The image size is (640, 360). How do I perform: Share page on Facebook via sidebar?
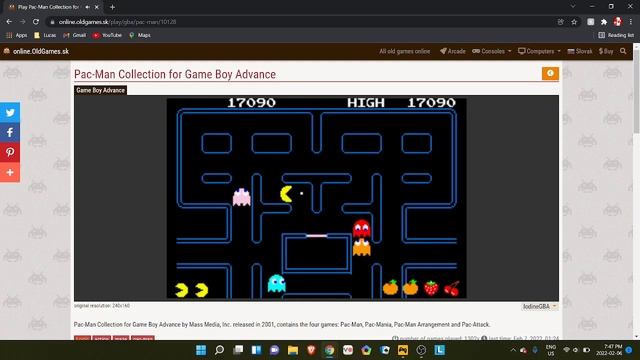[x=10, y=133]
